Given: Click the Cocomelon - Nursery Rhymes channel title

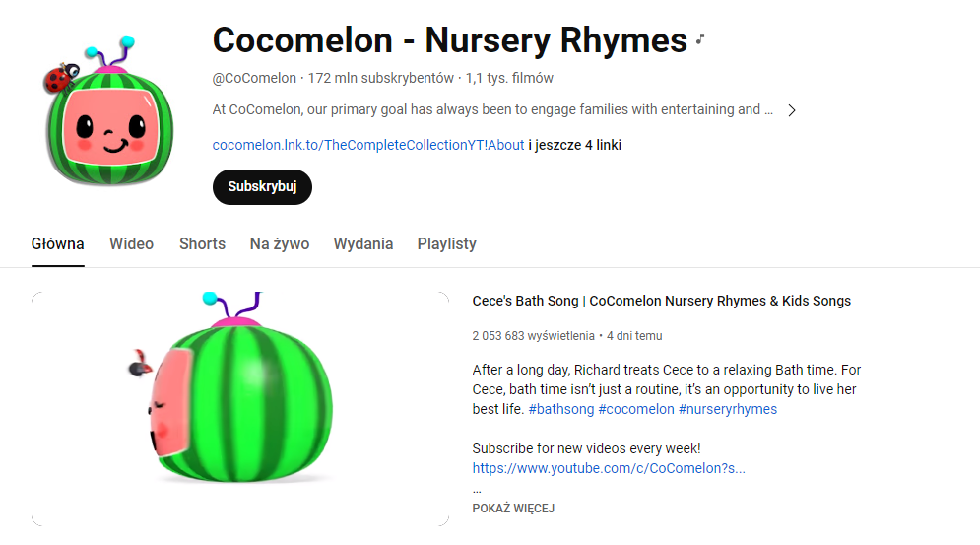Looking at the screenshot, I should 449,40.
